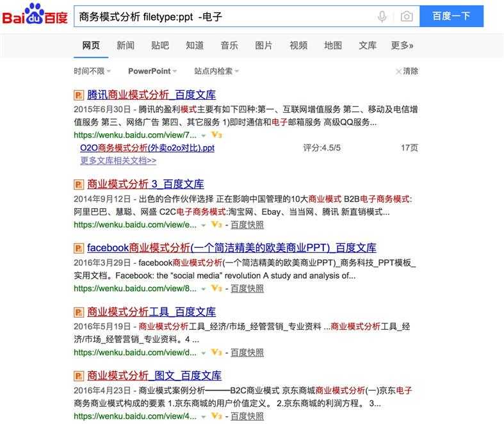Switch to the 知道 tab
Image resolution: width=504 pixels, height=424 pixels.
pos(195,45)
